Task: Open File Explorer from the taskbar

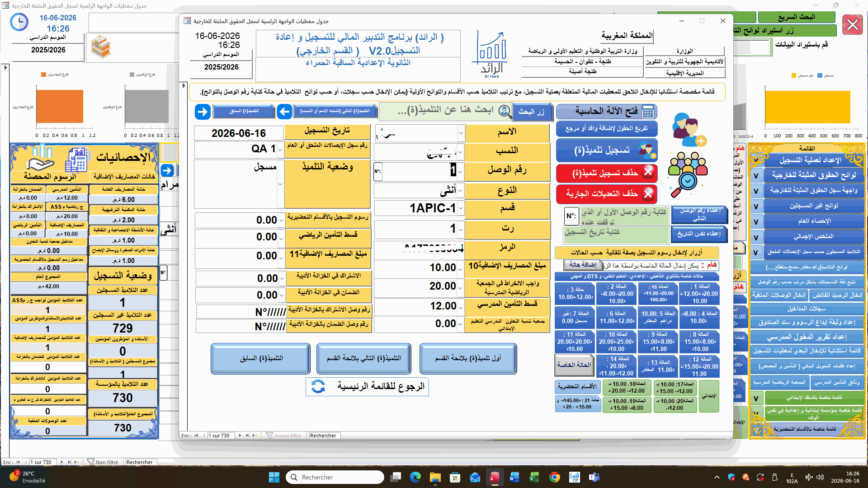Action: 435,477
